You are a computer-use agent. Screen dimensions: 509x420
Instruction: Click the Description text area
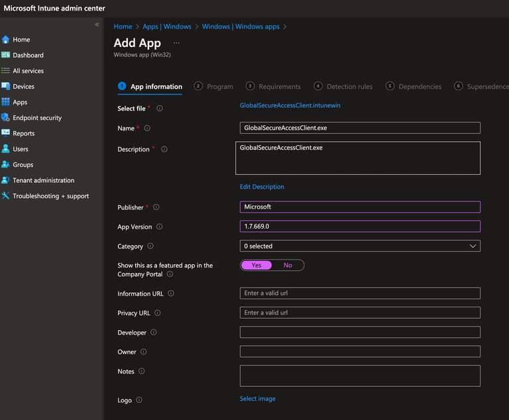[x=358, y=158]
